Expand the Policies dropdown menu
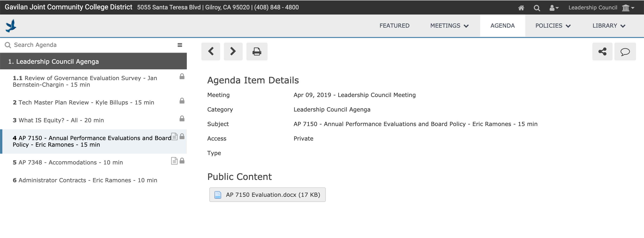This screenshot has width=644, height=238. coord(553,26)
